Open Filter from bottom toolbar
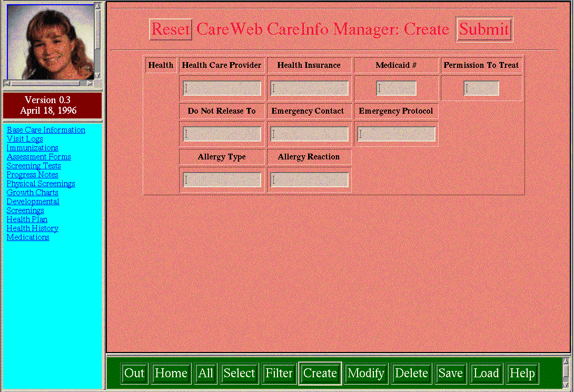 click(x=279, y=374)
